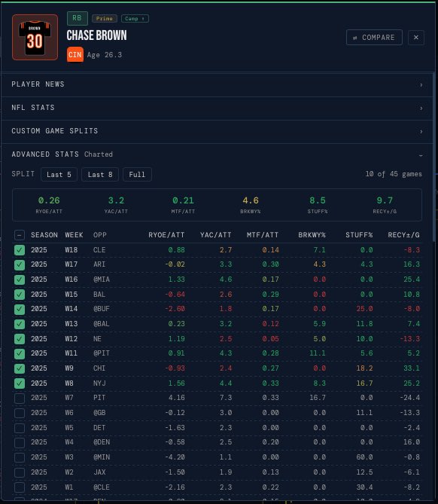
Task: Click the 0.26 RYOE/ATT summary stat
Action: (49, 205)
